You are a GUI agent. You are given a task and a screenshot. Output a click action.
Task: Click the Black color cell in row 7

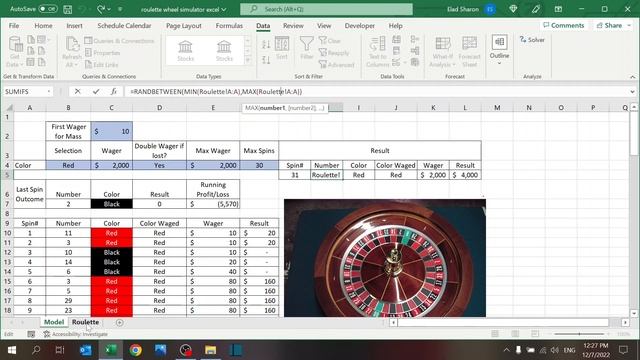[111, 204]
